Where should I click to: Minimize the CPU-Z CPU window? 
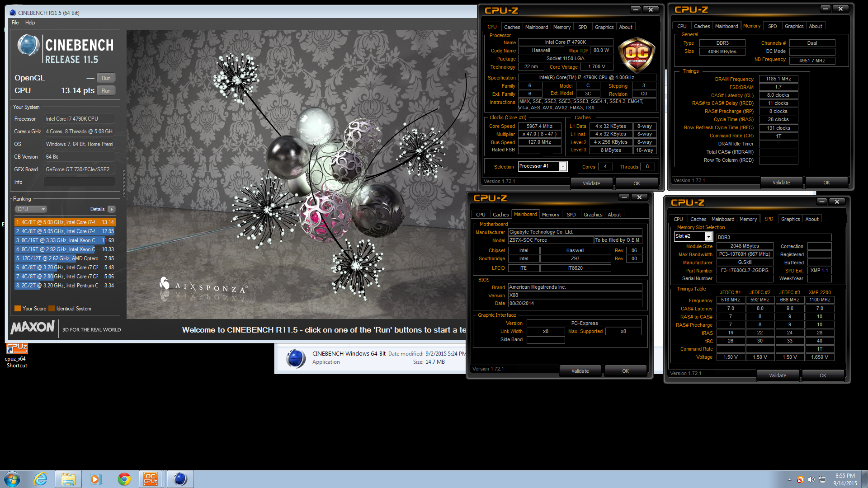point(636,9)
